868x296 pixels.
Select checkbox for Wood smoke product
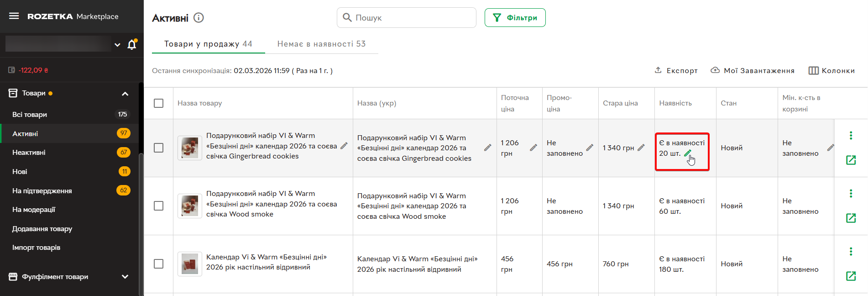(158, 206)
